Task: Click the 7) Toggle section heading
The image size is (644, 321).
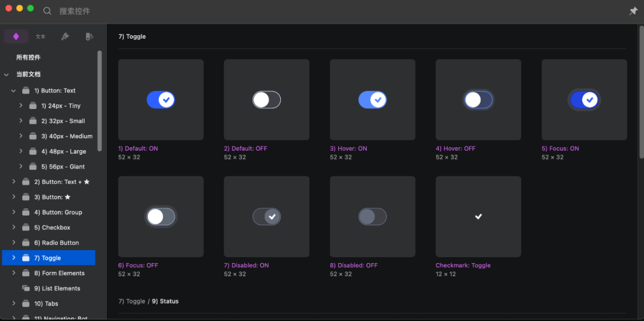Action: click(x=132, y=36)
